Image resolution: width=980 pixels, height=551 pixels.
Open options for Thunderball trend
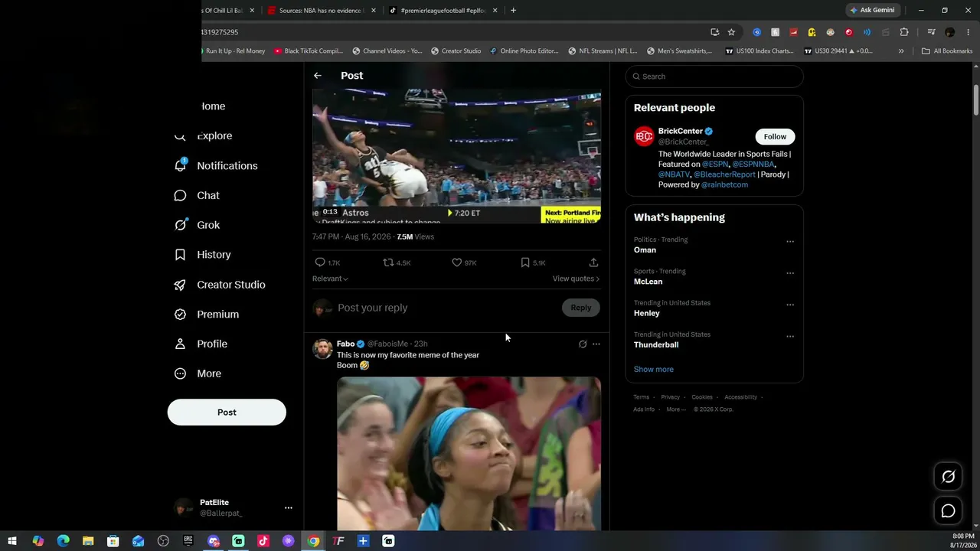click(790, 336)
